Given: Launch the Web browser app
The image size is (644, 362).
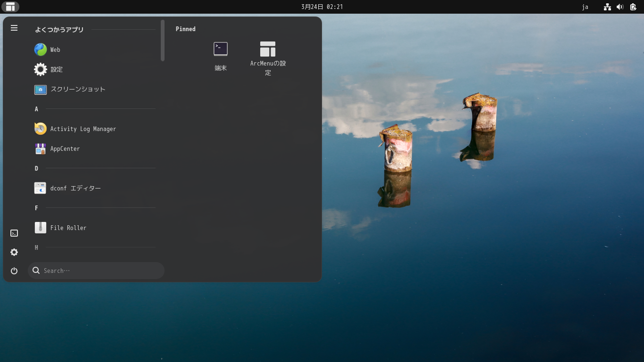Looking at the screenshot, I should point(95,49).
